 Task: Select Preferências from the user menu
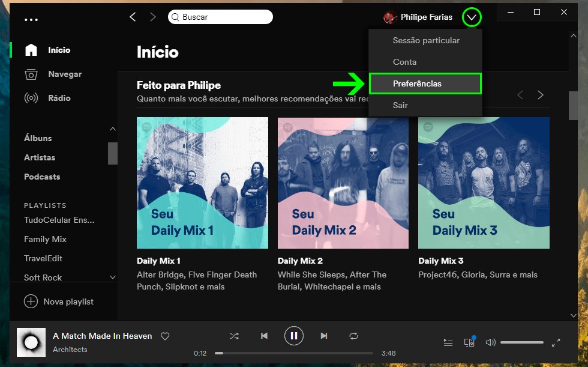pyautogui.click(x=425, y=83)
